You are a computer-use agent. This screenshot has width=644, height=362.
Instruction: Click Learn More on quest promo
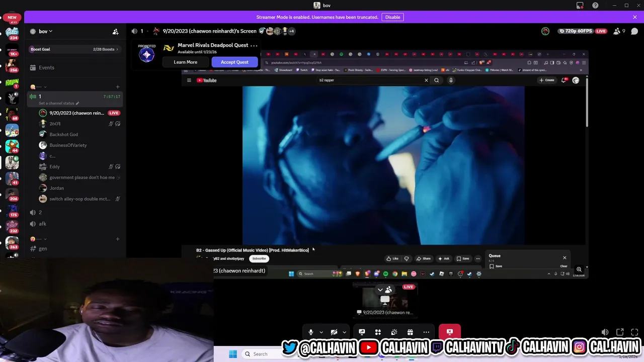[185, 62]
